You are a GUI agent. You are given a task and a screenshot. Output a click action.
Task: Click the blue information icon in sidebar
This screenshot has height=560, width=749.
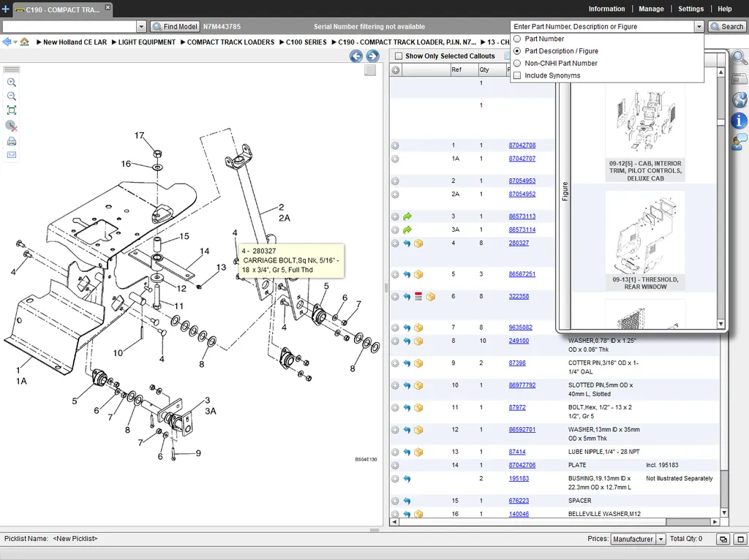click(x=739, y=121)
